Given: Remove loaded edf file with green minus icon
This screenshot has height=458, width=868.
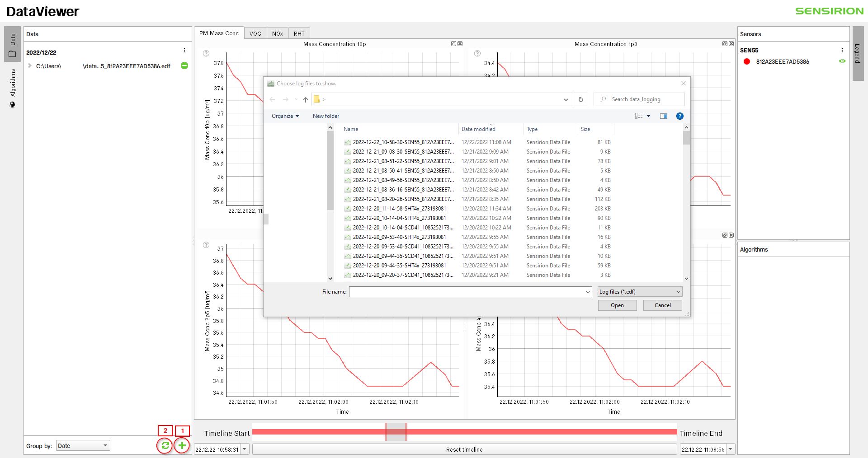Looking at the screenshot, I should coord(184,66).
